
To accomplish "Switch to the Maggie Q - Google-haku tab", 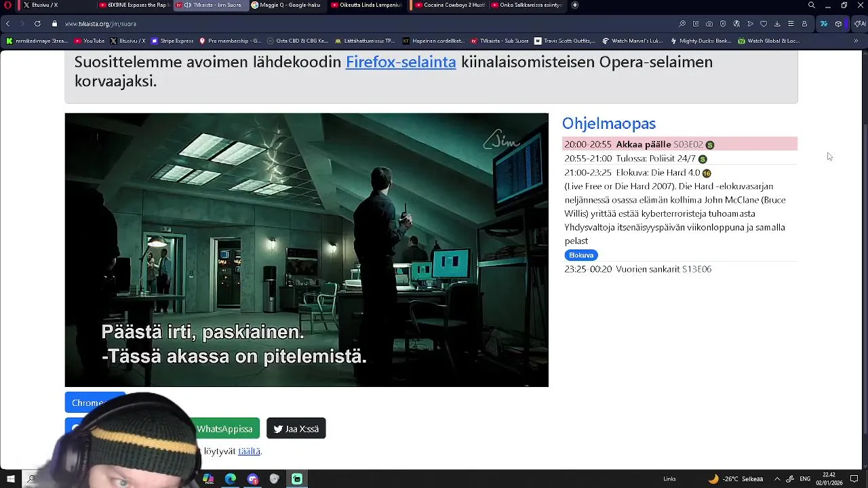I will click(285, 5).
